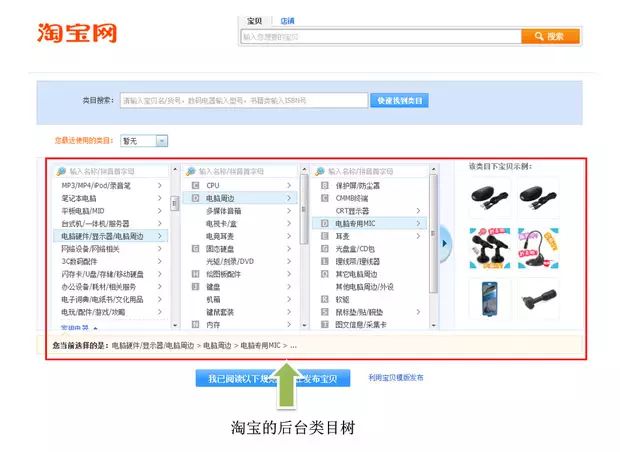Click the magnifier icon in second category column
Viewport: 620px width, 452px height.
(191, 171)
